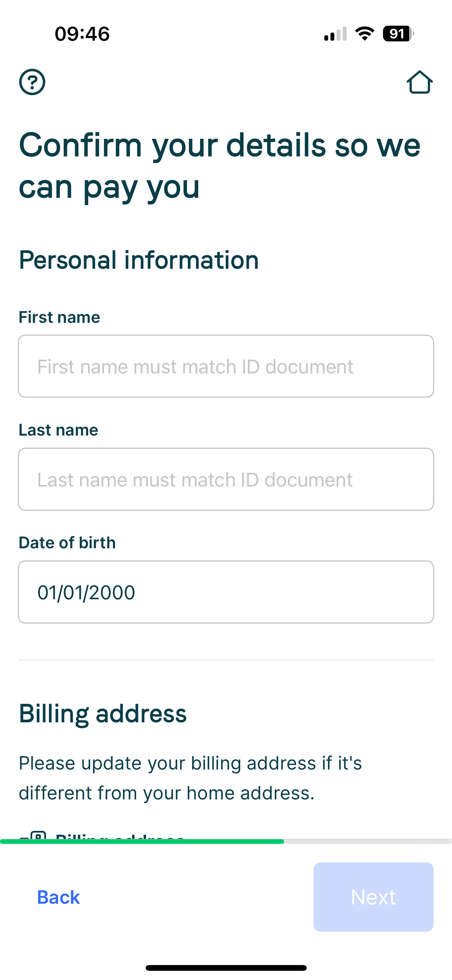This screenshot has width=452, height=980.
Task: Tap the 09:46 clock in status bar
Action: click(x=82, y=34)
